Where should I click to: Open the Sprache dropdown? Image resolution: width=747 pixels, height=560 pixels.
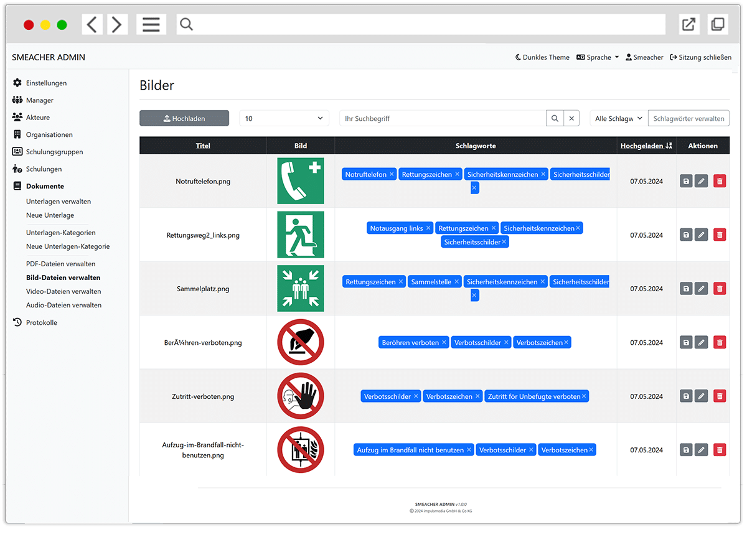pyautogui.click(x=598, y=57)
